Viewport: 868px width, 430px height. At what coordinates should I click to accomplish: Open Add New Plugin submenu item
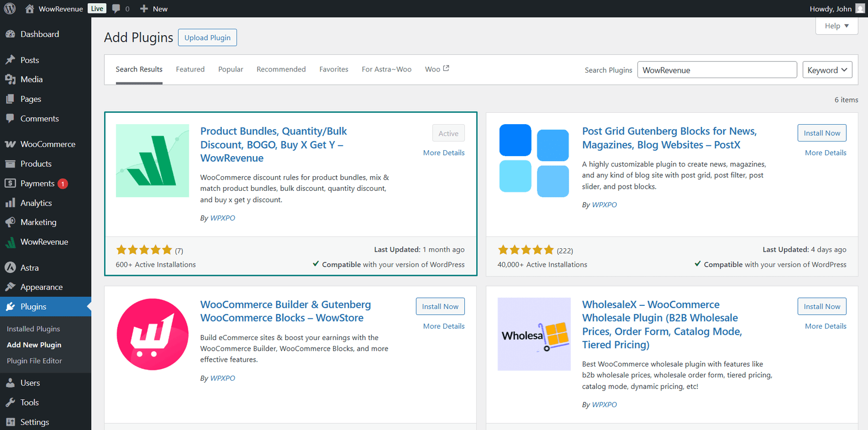click(x=34, y=345)
